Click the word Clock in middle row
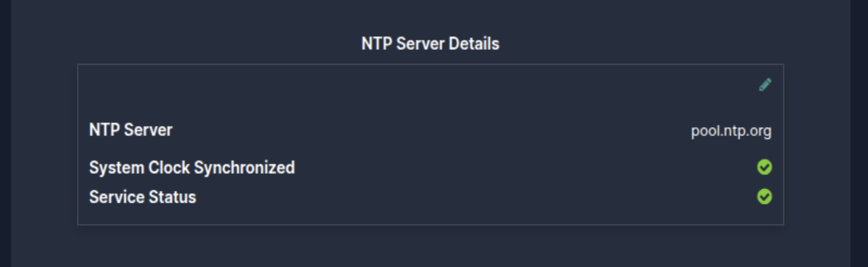This screenshot has width=868, height=267. pyautogui.click(x=169, y=168)
